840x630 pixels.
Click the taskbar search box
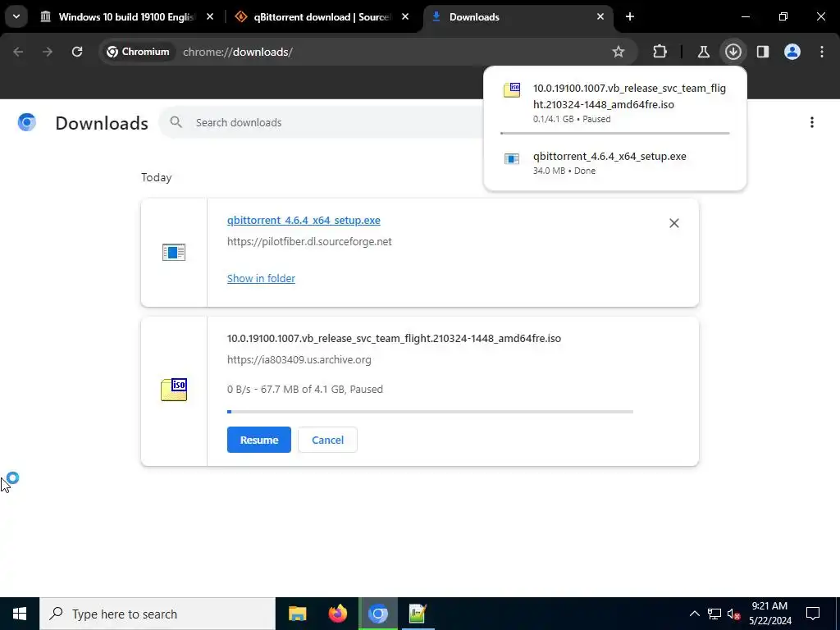click(157, 614)
